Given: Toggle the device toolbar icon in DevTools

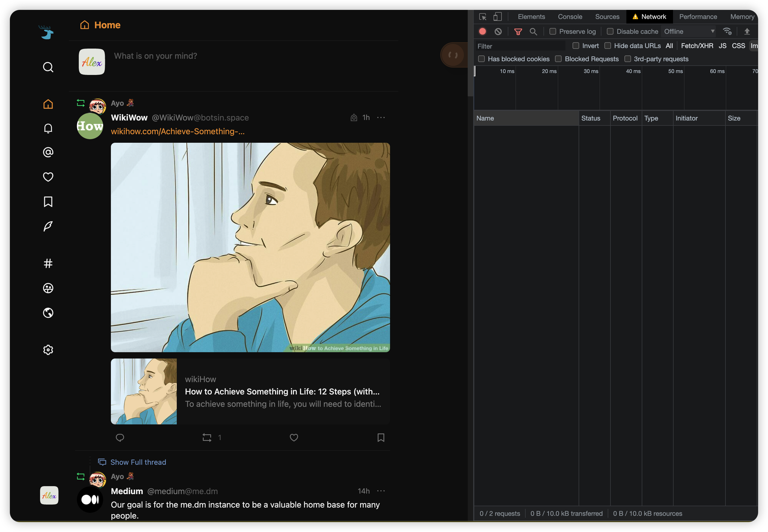Looking at the screenshot, I should 497,17.
